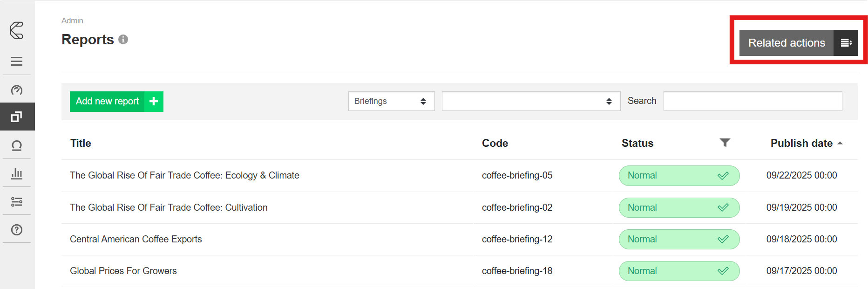Open the hamburger menu in the sidebar
Screen dimensions: 868x289
click(x=17, y=61)
